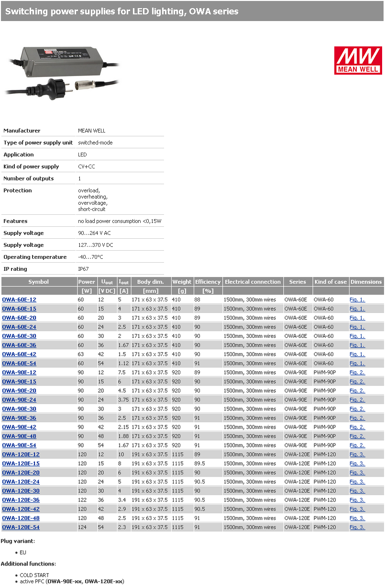This screenshot has width=385, height=588.
Task: Click the Efficiency column header
Action: pos(208,282)
